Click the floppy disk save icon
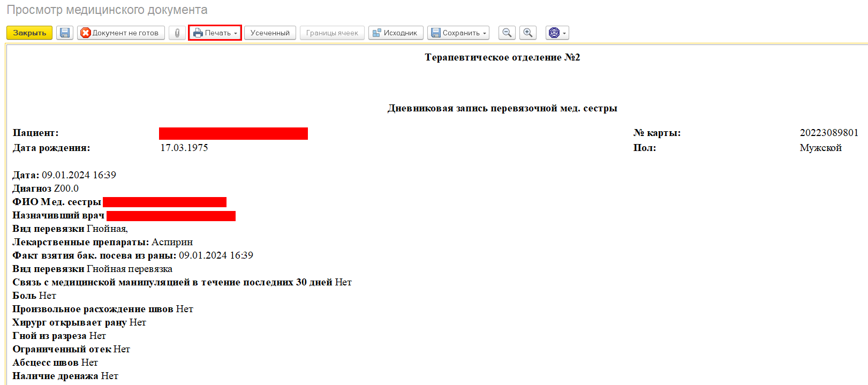This screenshot has height=385, width=868. coord(65,33)
